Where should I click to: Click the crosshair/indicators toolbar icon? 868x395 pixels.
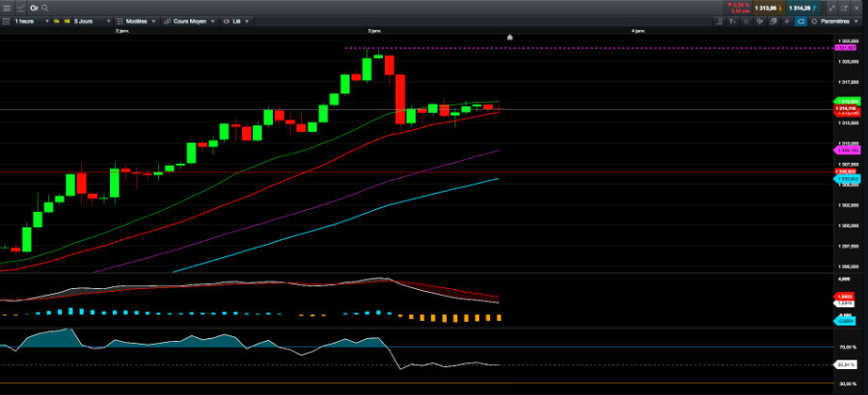(x=760, y=21)
